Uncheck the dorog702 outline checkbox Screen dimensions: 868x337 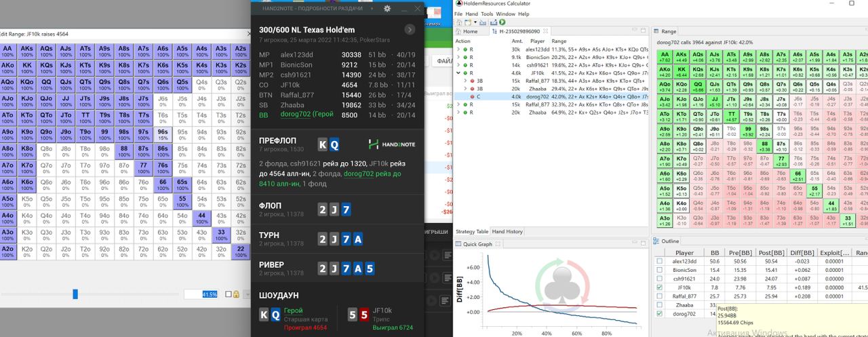pyautogui.click(x=660, y=314)
